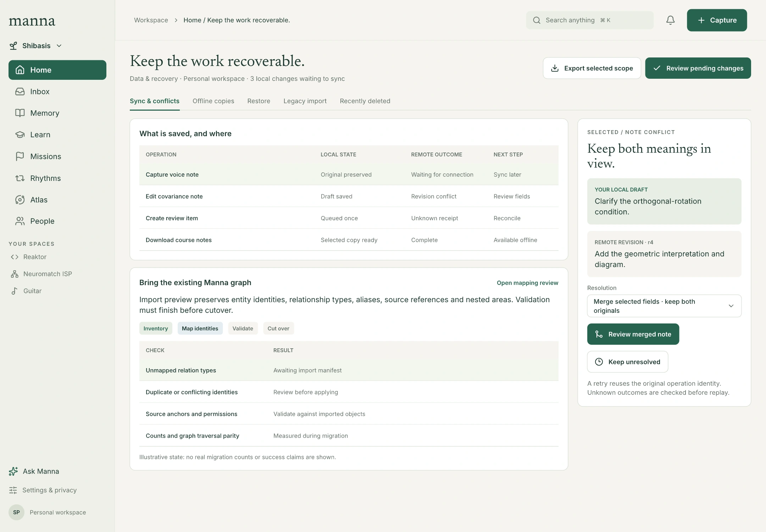The height and width of the screenshot is (532, 766).
Task: Open Ask Manna assistant
Action: (x=34, y=471)
